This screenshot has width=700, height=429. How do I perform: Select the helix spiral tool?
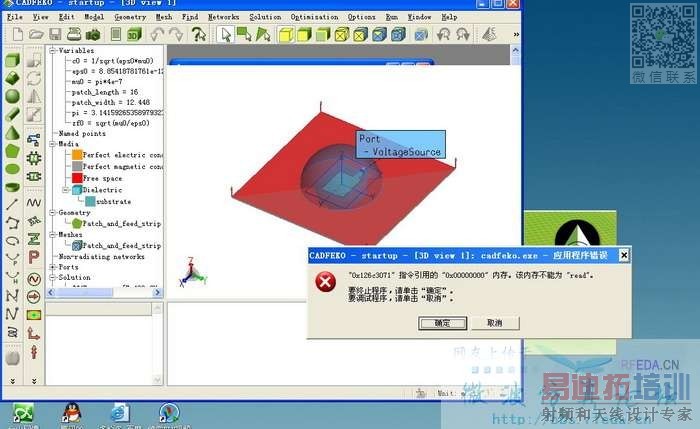[x=12, y=332]
